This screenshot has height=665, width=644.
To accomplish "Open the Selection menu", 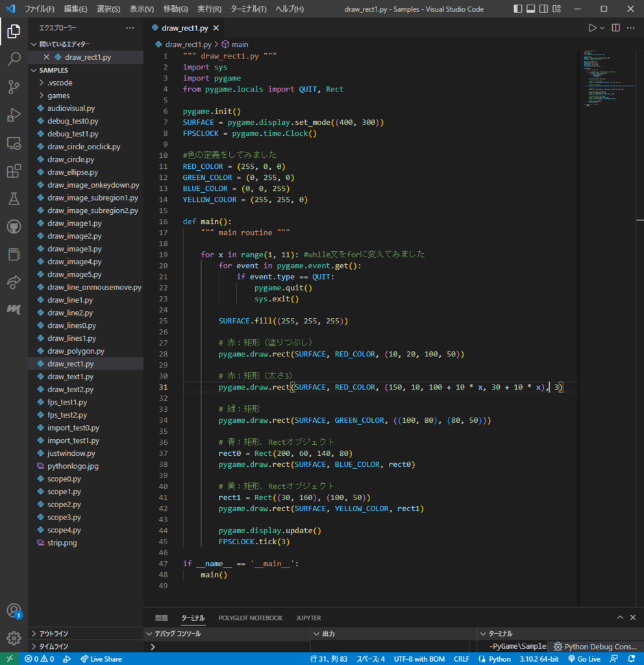I will pos(108,9).
